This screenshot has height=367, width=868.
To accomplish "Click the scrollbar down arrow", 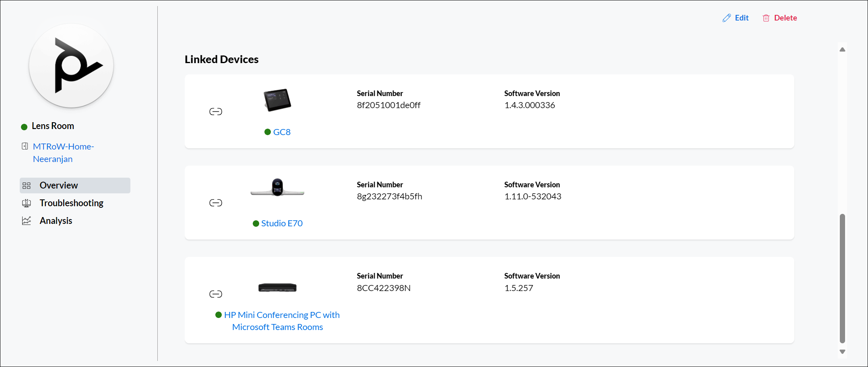I will coord(842,352).
